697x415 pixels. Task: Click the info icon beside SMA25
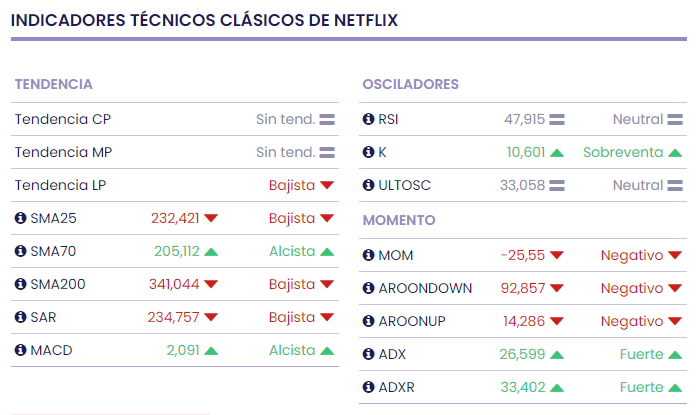[20, 218]
